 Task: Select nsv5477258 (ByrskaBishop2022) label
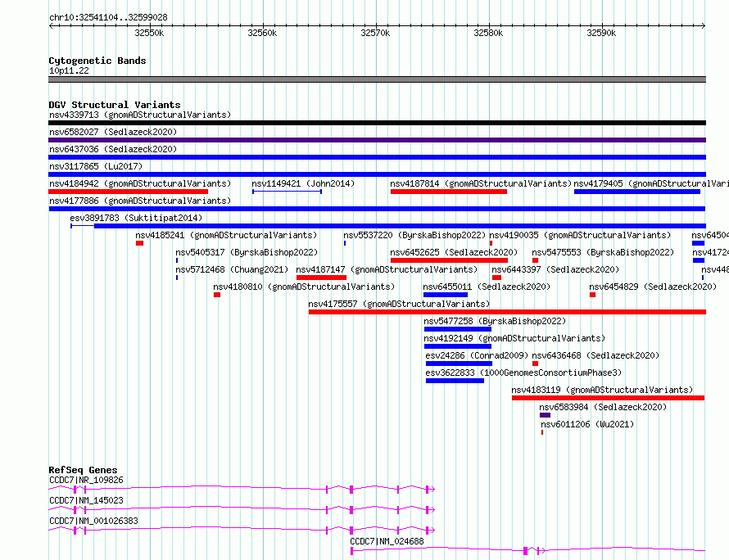495,321
